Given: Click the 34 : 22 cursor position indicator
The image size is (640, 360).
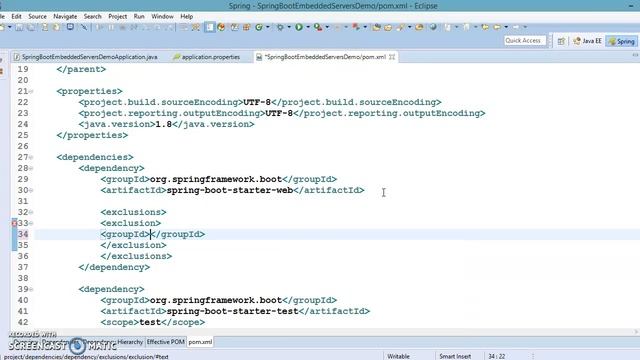Looking at the screenshot, I should (x=497, y=356).
